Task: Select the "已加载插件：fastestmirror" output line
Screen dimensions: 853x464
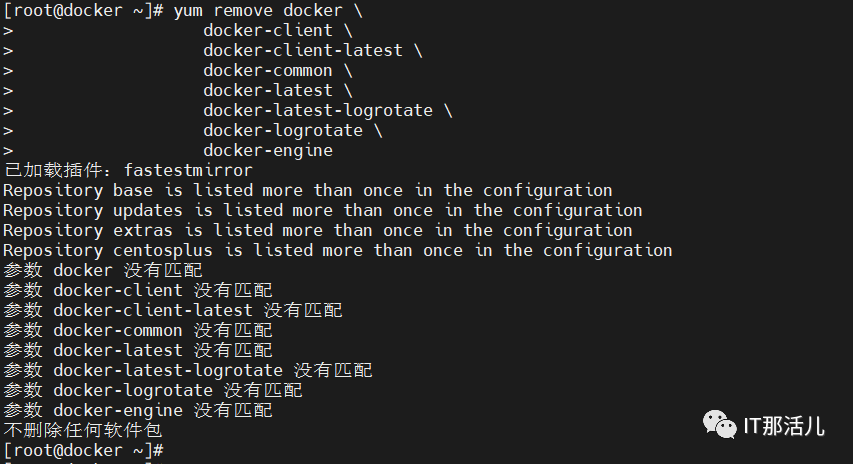Action: [128, 170]
